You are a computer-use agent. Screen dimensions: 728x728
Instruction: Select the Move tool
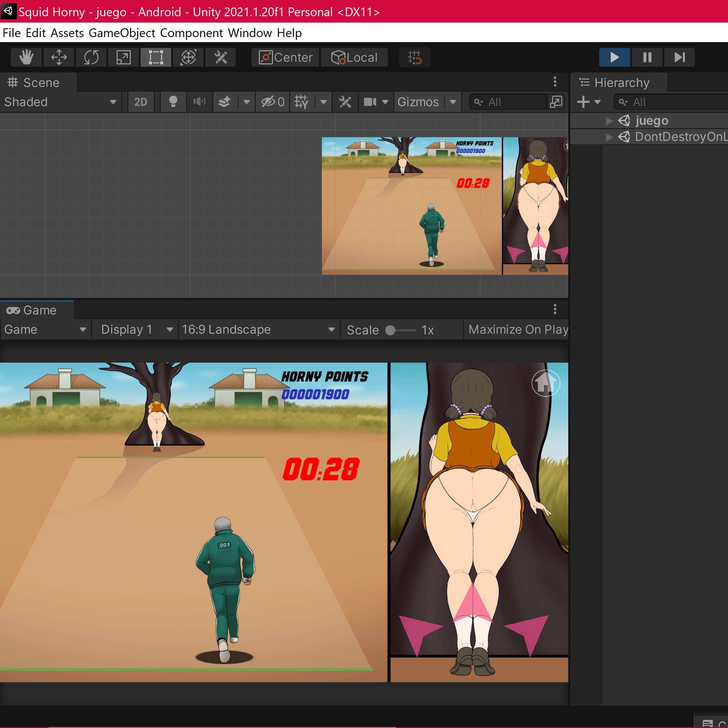tap(59, 57)
